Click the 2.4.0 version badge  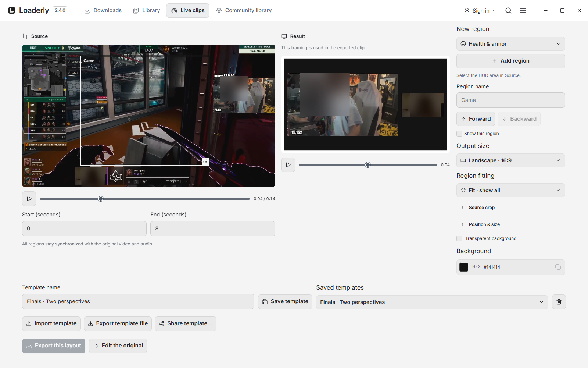pos(60,10)
